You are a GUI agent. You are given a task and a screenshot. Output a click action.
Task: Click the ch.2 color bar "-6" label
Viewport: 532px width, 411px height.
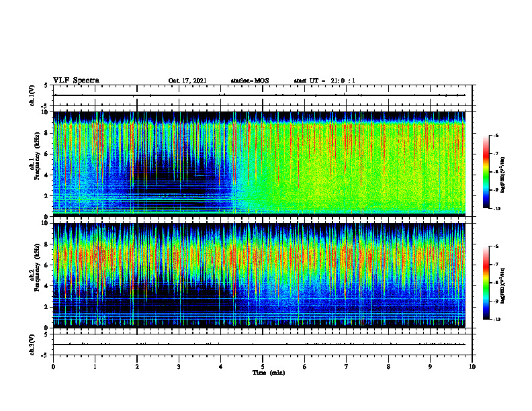(x=496, y=246)
